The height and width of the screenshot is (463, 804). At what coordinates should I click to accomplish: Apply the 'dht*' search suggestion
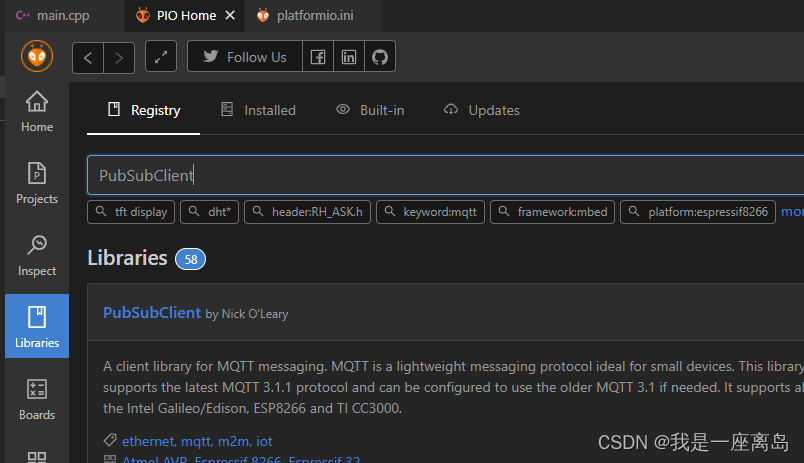click(x=210, y=212)
